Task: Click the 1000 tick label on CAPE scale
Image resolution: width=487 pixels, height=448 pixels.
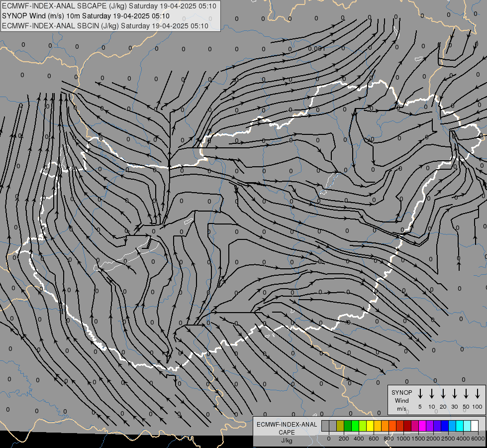Action: pyautogui.click(x=403, y=439)
